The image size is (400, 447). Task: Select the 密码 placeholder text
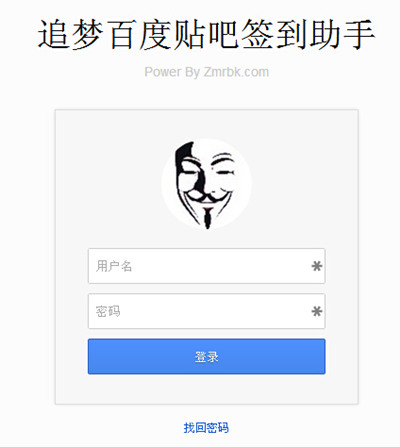[108, 311]
